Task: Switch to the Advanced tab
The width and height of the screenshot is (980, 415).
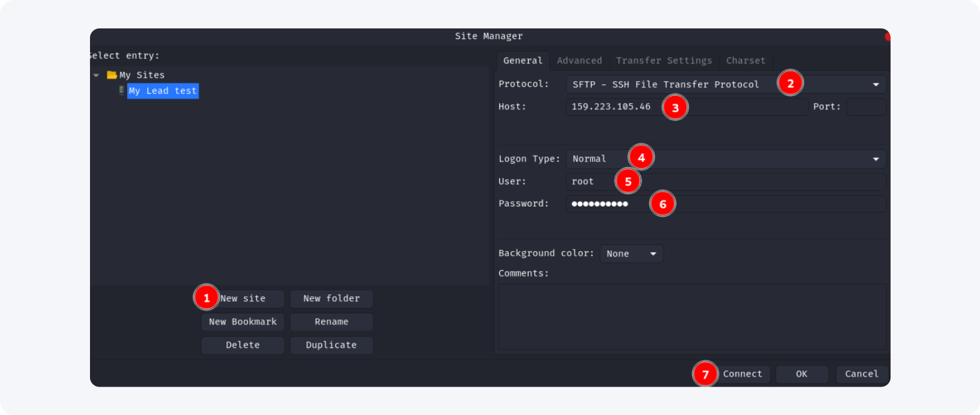Action: click(579, 61)
